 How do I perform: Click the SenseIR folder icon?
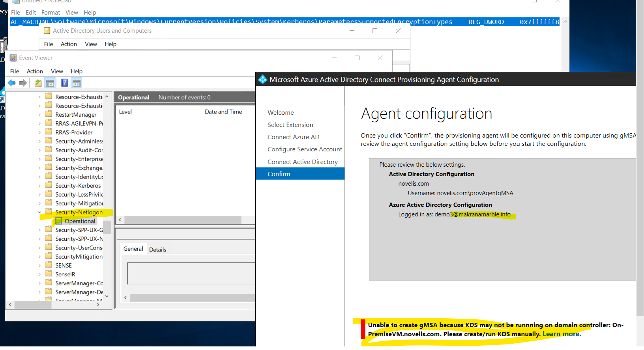[49, 274]
